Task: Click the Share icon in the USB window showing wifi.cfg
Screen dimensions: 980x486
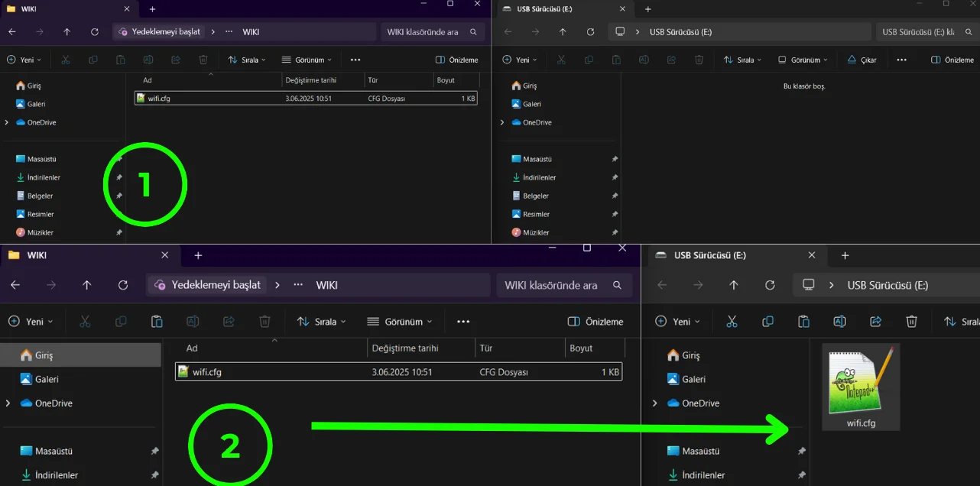Action: point(876,322)
